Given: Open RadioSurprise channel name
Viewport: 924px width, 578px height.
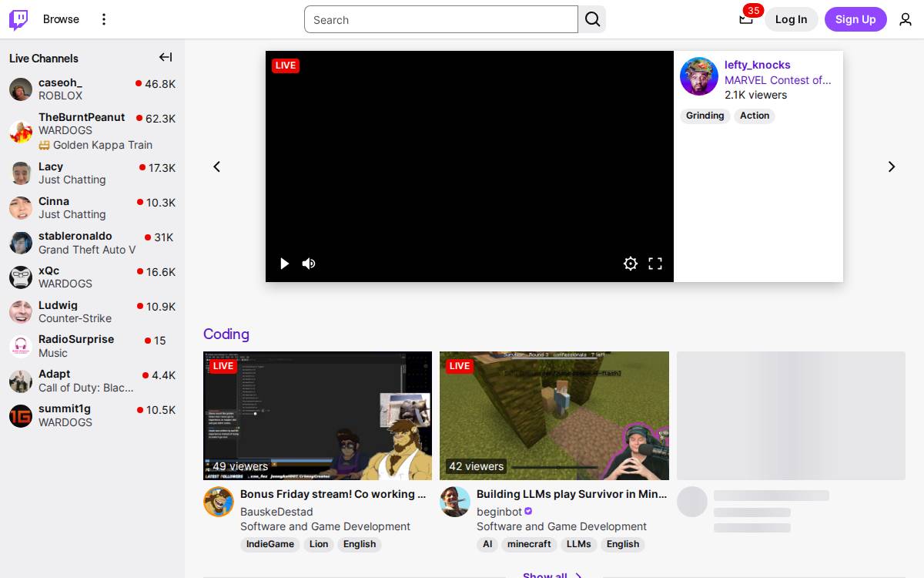Looking at the screenshot, I should pyautogui.click(x=76, y=339).
